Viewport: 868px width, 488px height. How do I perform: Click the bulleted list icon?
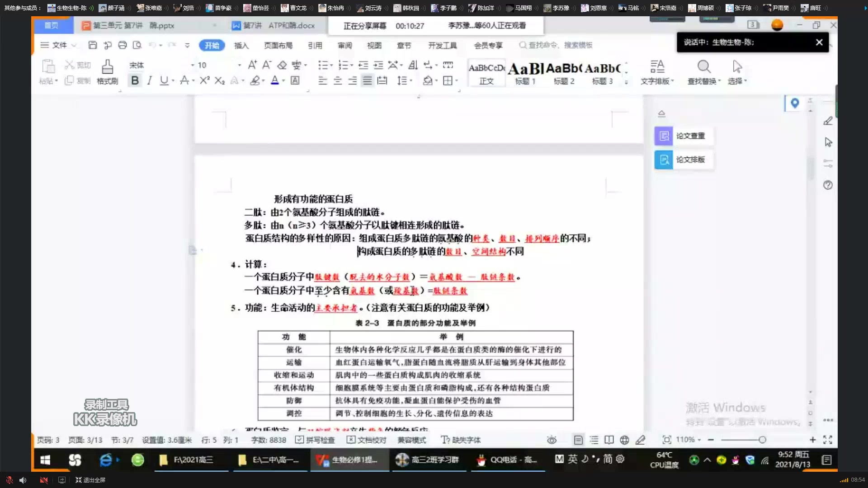(x=323, y=65)
